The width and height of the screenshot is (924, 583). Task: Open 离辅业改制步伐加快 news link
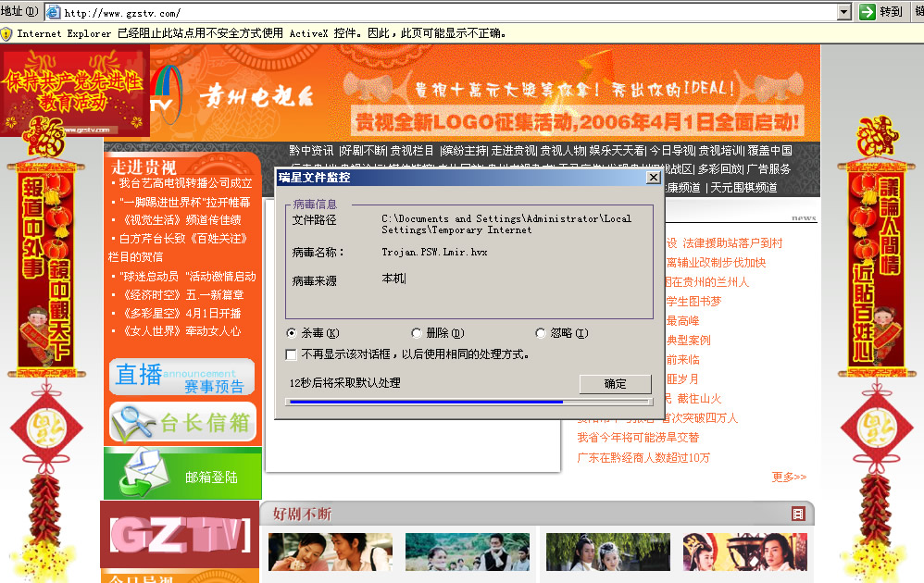pos(716,263)
